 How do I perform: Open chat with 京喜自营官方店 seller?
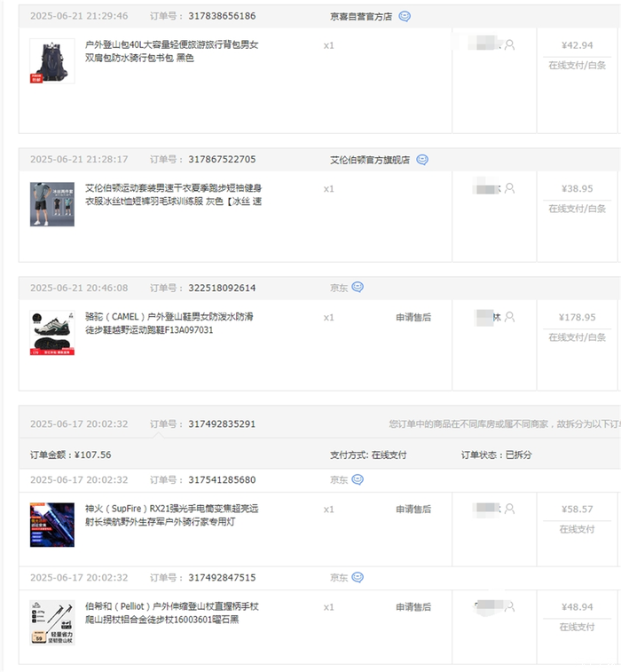(x=405, y=16)
